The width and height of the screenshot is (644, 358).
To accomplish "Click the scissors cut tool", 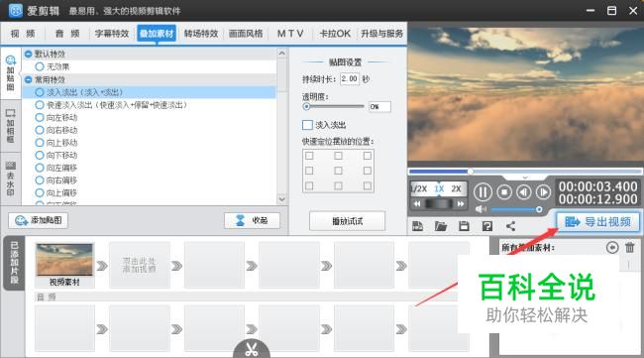I will click(x=252, y=349).
